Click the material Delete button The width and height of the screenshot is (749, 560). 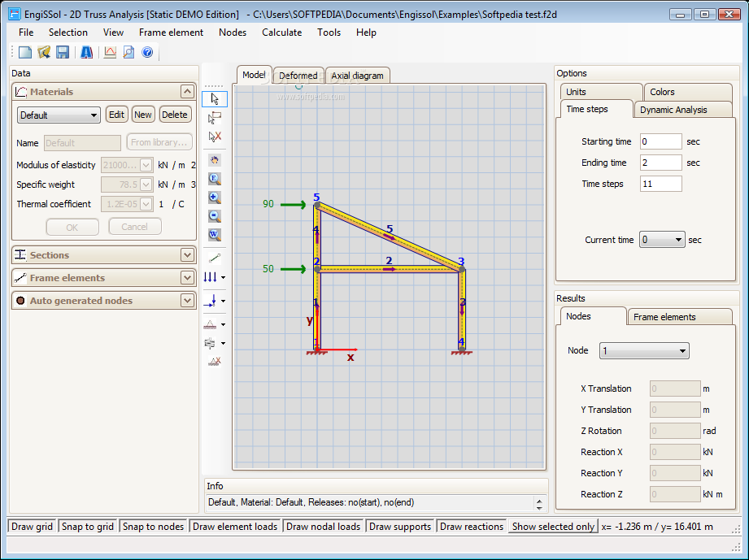pos(174,115)
